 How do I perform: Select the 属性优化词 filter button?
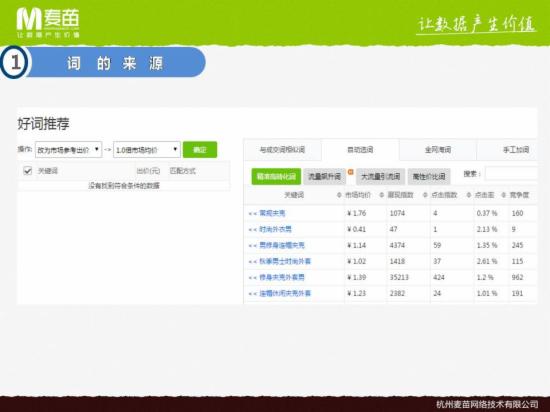429,176
